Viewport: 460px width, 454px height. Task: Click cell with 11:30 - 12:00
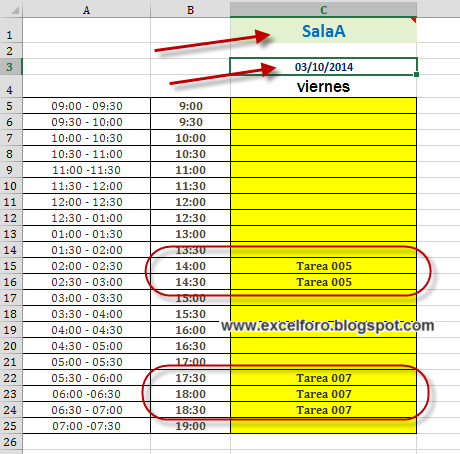pyautogui.click(x=87, y=186)
